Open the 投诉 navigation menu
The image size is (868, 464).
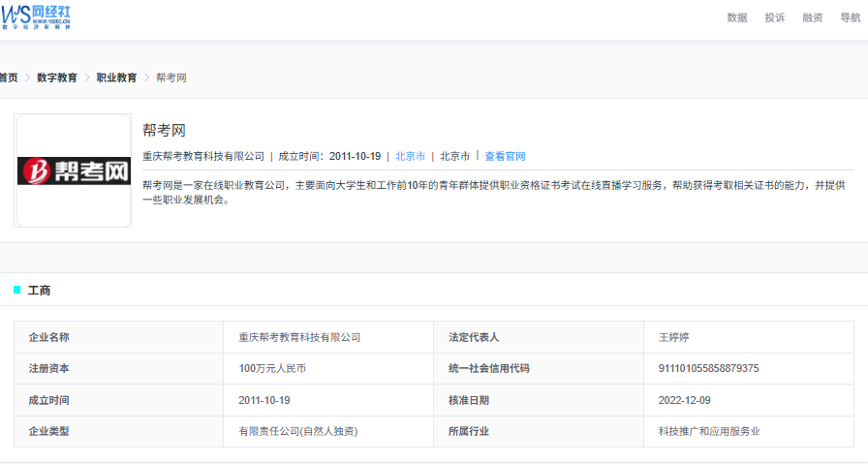(774, 17)
